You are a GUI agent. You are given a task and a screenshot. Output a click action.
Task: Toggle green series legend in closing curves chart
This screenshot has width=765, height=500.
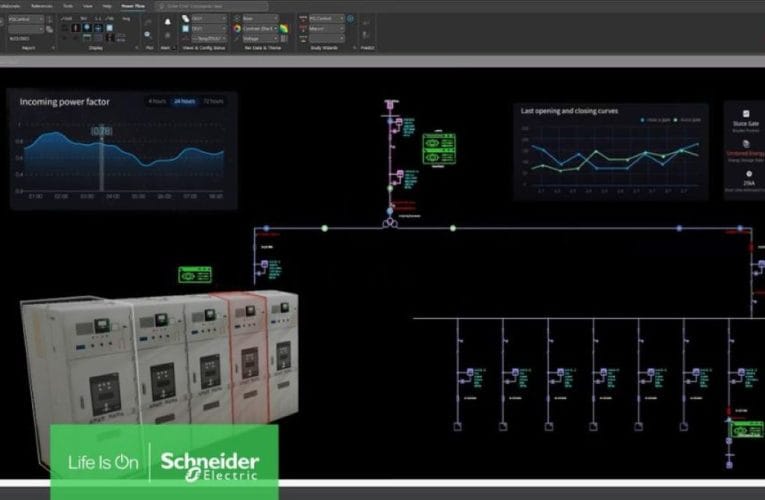tap(688, 120)
